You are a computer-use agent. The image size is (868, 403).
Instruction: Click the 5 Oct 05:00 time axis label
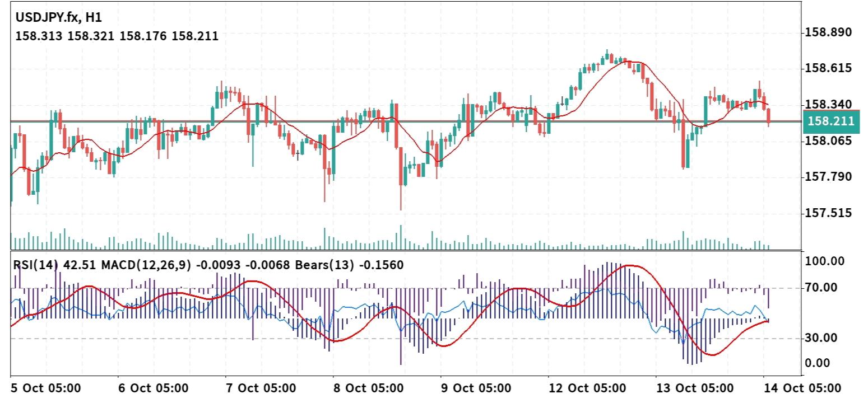click(46, 388)
